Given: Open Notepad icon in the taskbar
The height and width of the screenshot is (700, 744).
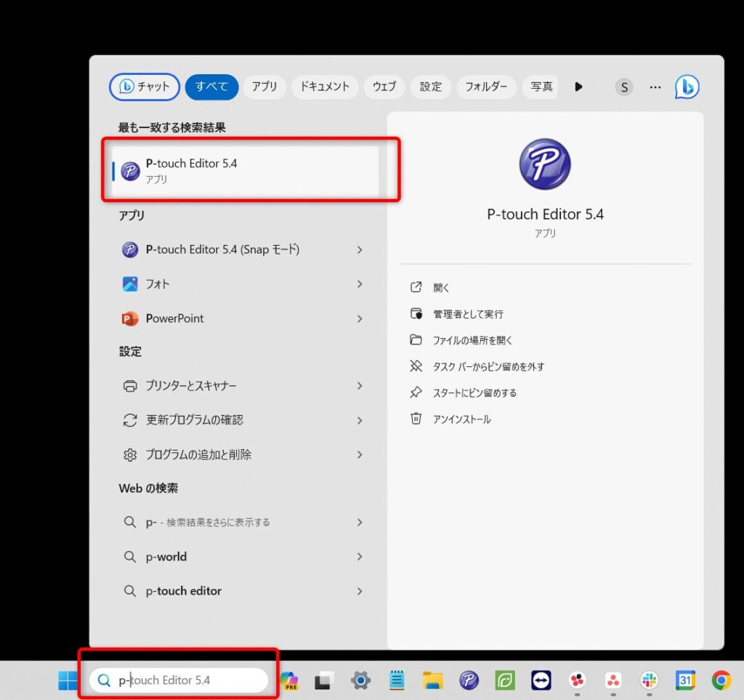Looking at the screenshot, I should (397, 680).
